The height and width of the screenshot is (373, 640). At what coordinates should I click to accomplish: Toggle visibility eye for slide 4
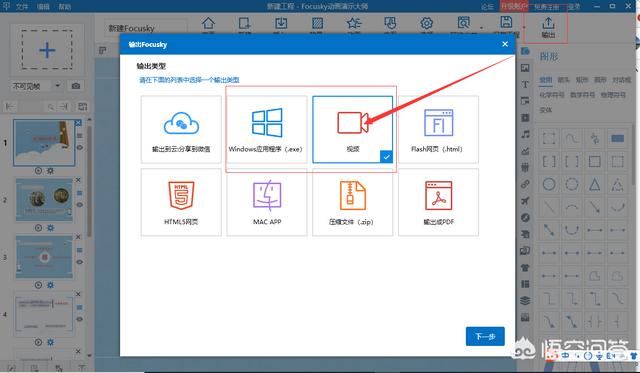pos(80,319)
